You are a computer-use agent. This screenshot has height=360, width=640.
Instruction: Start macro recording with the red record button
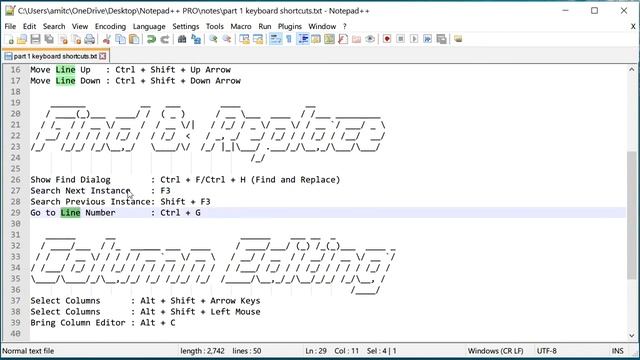point(387,39)
